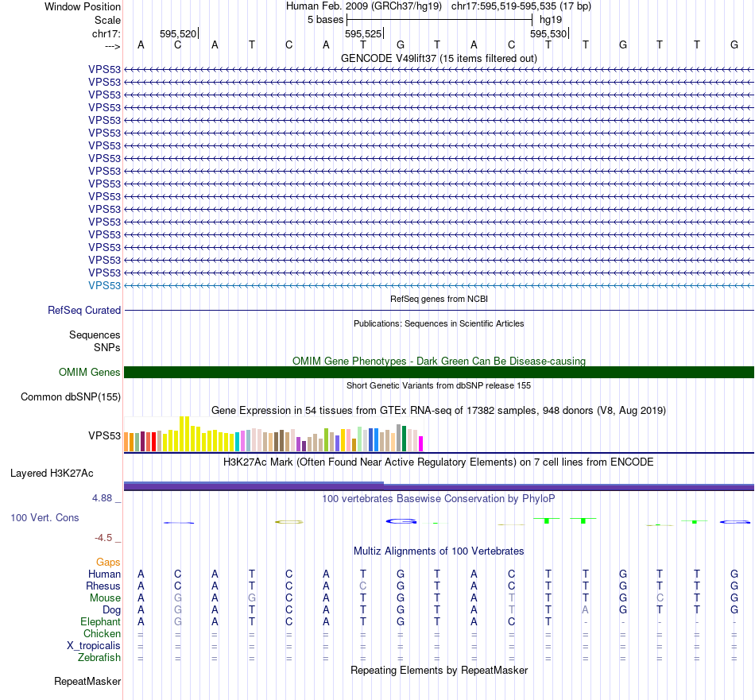Open the 'RefSeq Curated' track label

pos(83,310)
